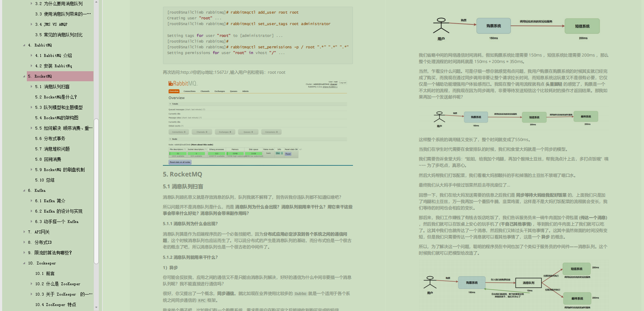Expand the 10.3 关于 ZooKeeper arrow

32,294
